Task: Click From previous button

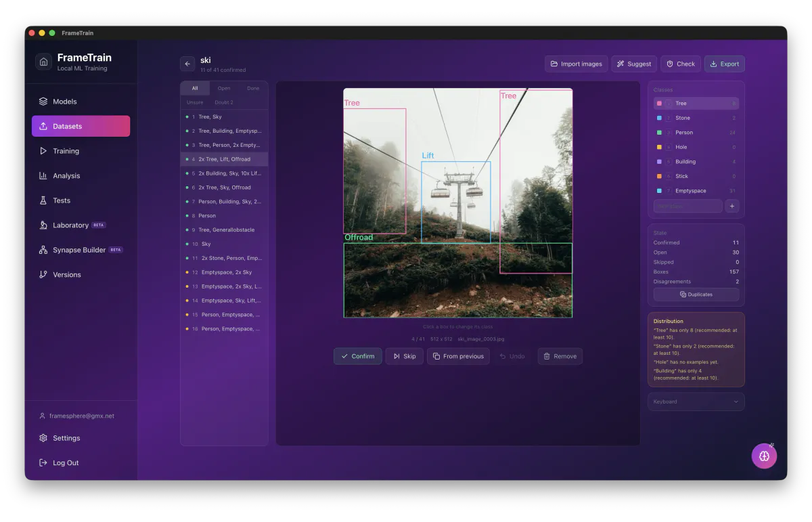Action: (458, 356)
